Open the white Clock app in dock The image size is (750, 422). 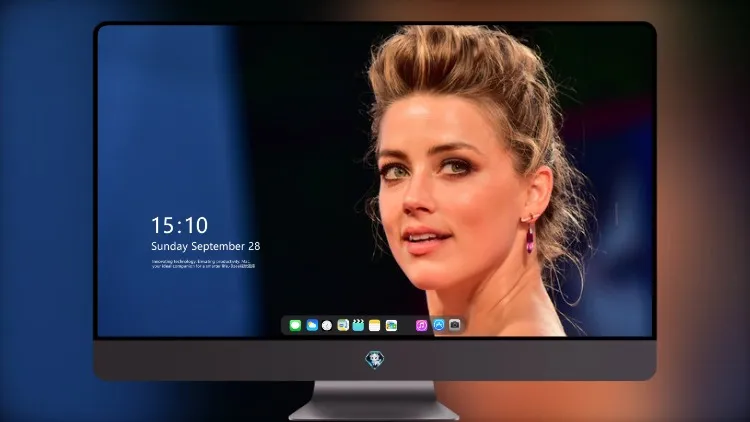click(327, 325)
